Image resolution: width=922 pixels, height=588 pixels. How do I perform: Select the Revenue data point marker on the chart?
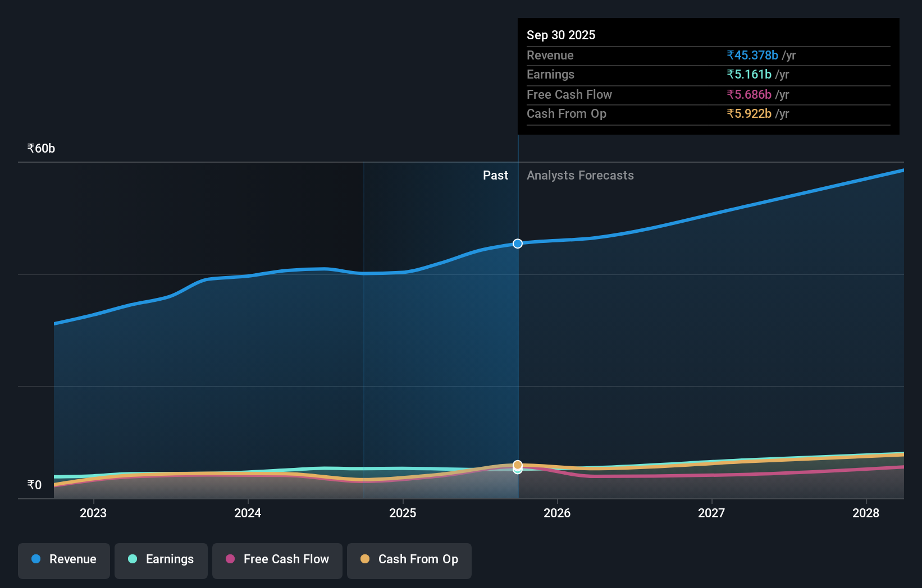517,244
